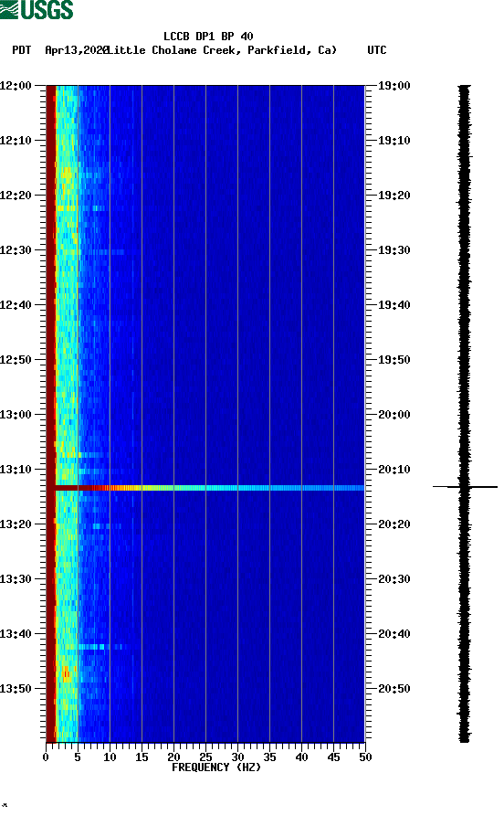Click the 12:10 PDT time label
Viewport: 504px width, 815px height.
click(x=16, y=141)
